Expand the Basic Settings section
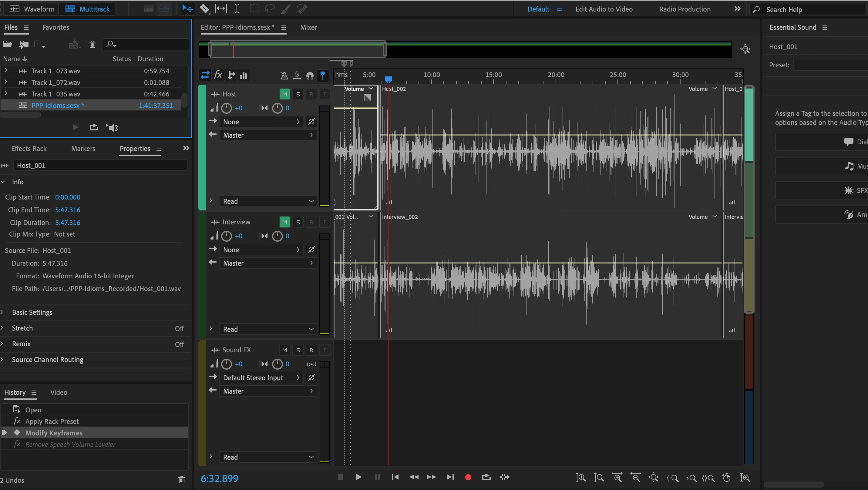Viewport: 868px width, 490px height. click(x=32, y=312)
